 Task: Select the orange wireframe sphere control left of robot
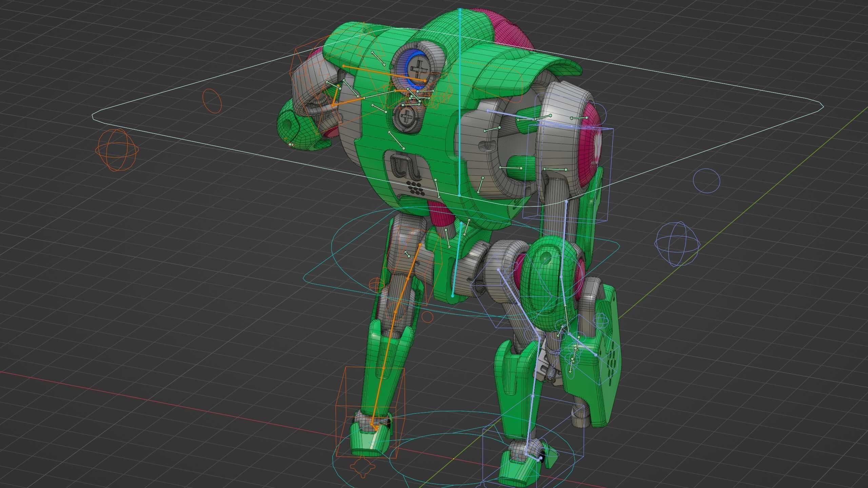(x=117, y=150)
